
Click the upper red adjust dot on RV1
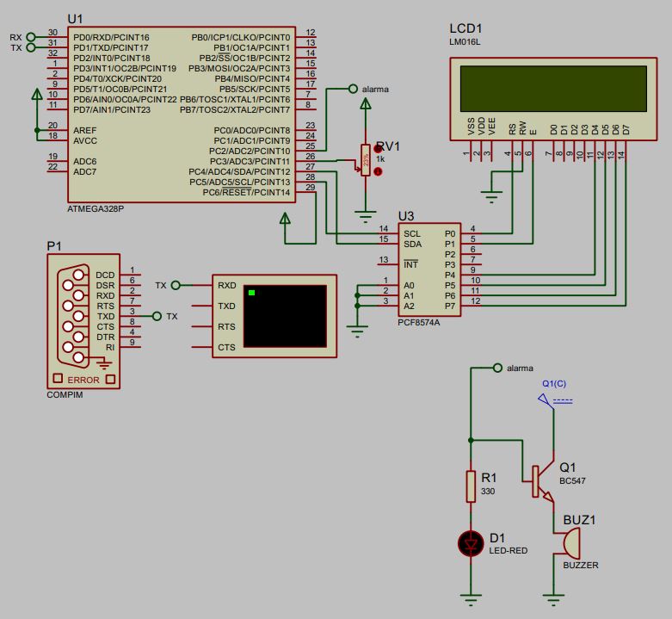click(x=378, y=149)
